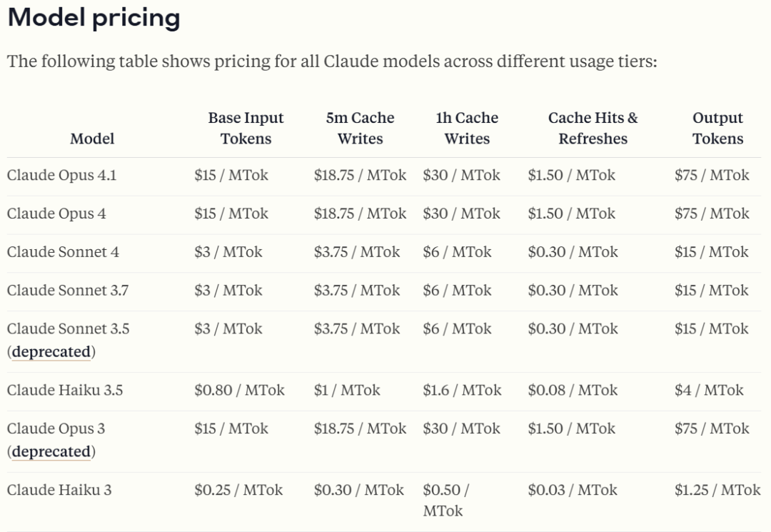Image resolution: width=771 pixels, height=532 pixels.
Task: Select the Claude Sonnet 4 row name
Action: point(63,252)
